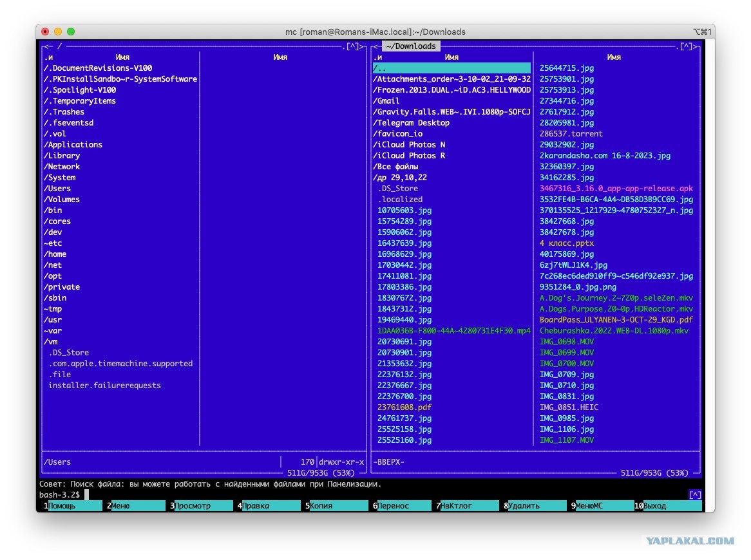Select file IMG_0851.HEIC
Image resolution: width=751 pixels, height=560 pixels.
pyautogui.click(x=569, y=407)
